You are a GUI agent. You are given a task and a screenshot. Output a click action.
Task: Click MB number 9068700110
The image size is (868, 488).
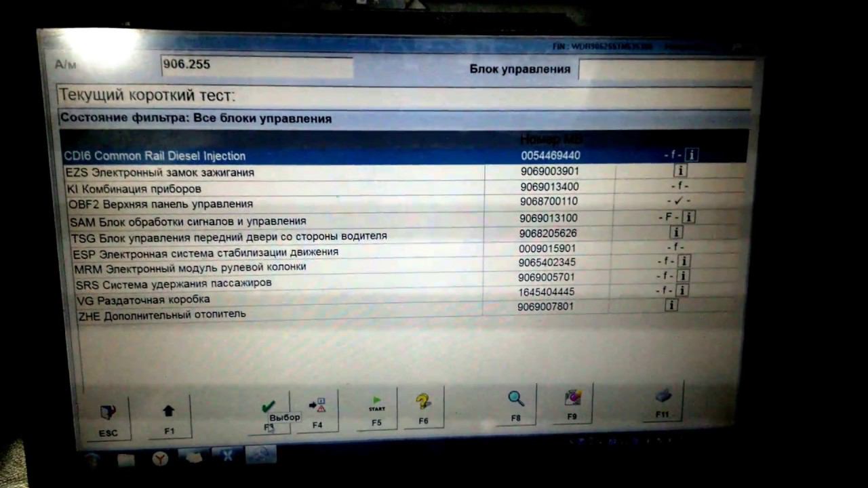(549, 202)
